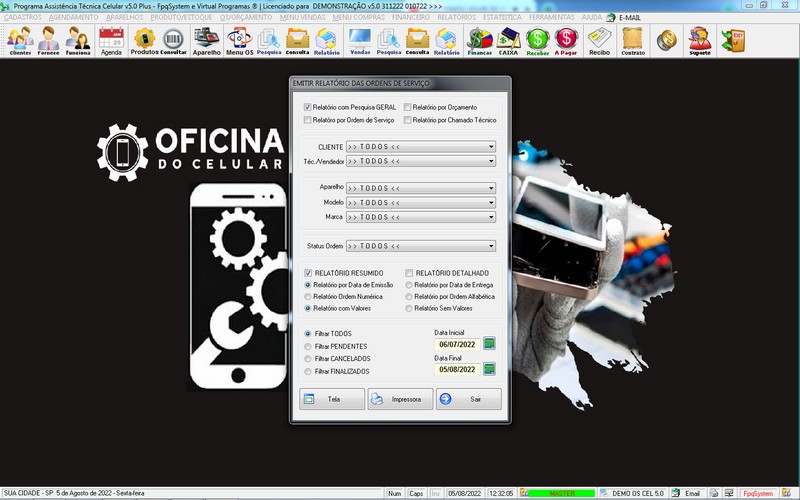
Task: Open the Menu OS icon
Action: coord(240,41)
